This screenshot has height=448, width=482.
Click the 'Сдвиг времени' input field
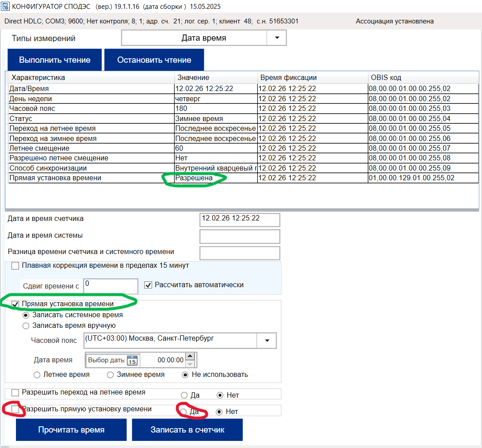111,286
